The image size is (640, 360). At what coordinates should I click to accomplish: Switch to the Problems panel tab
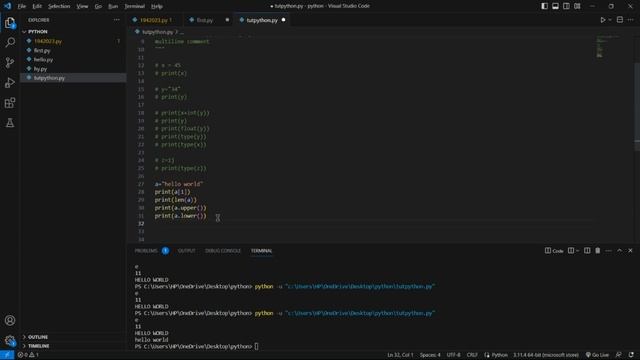click(151, 251)
